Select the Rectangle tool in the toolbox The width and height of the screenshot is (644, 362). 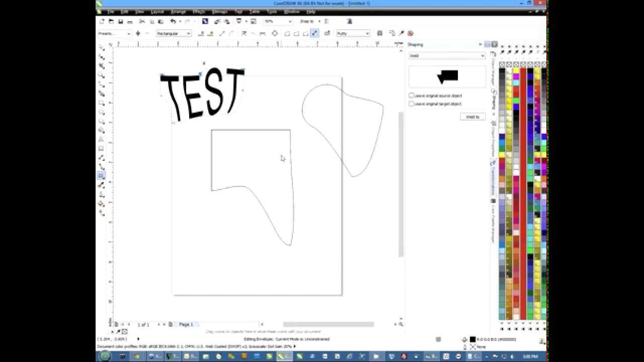[x=102, y=103]
